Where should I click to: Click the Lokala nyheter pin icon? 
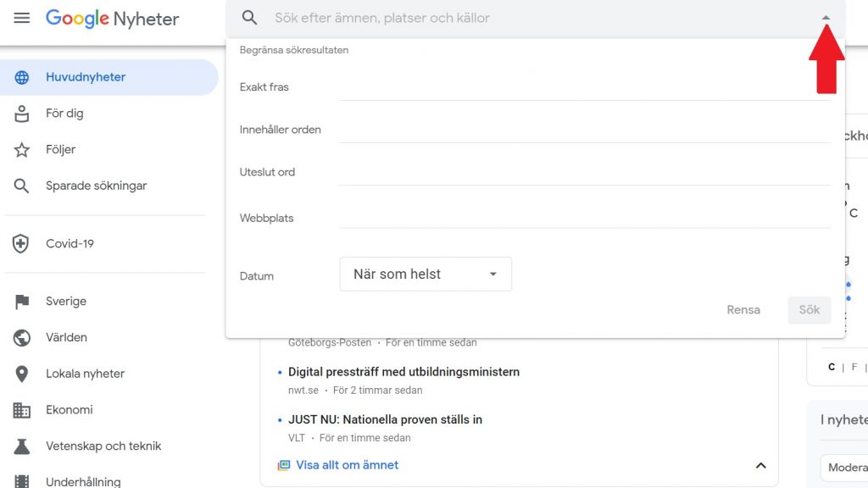[x=21, y=374]
